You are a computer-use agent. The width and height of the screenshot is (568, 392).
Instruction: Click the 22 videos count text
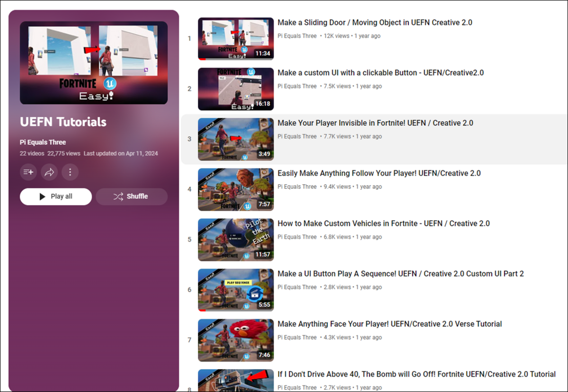pyautogui.click(x=32, y=153)
